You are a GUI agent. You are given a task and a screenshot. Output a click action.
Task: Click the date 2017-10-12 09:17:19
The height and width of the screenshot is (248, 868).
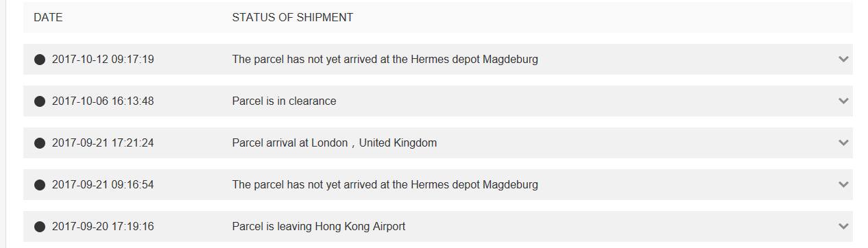click(x=103, y=60)
